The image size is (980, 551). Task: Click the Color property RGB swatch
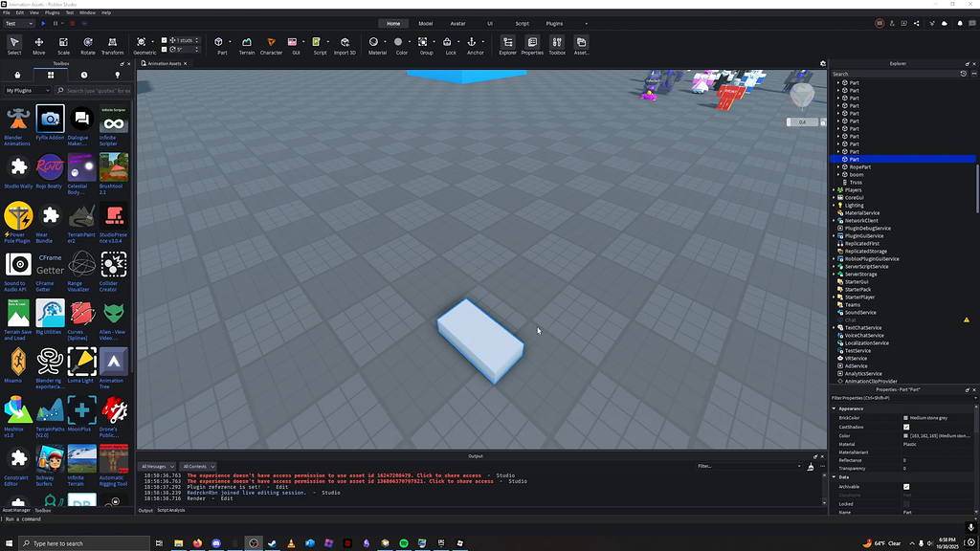click(x=905, y=435)
